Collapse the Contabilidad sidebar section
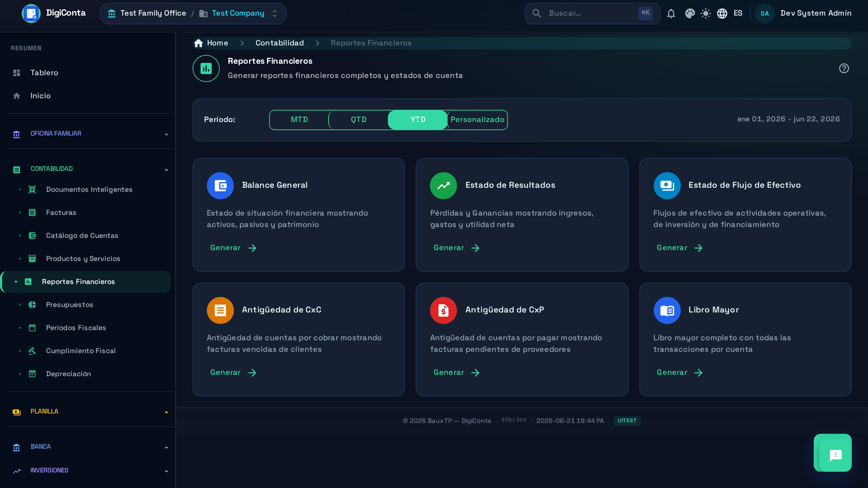Image resolution: width=868 pixels, height=488 pixels. pyautogui.click(x=89, y=169)
